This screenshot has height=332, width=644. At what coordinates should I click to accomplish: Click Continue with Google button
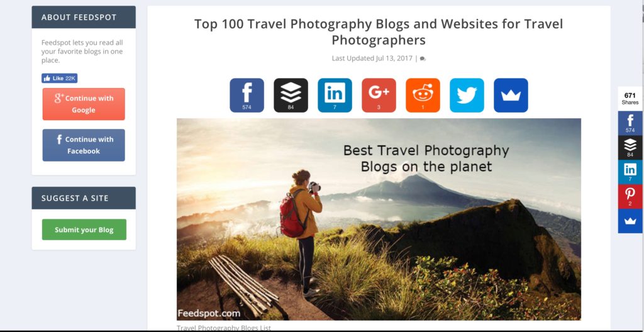pos(84,104)
